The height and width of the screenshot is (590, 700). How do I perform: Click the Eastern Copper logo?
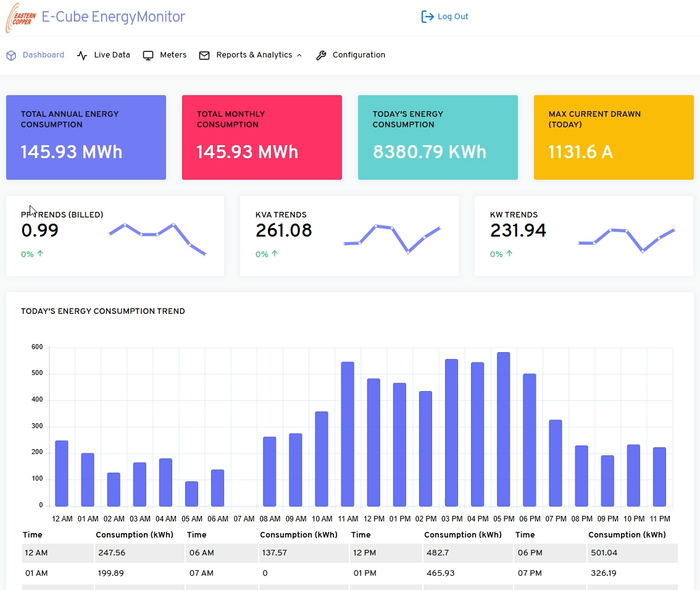pyautogui.click(x=21, y=17)
